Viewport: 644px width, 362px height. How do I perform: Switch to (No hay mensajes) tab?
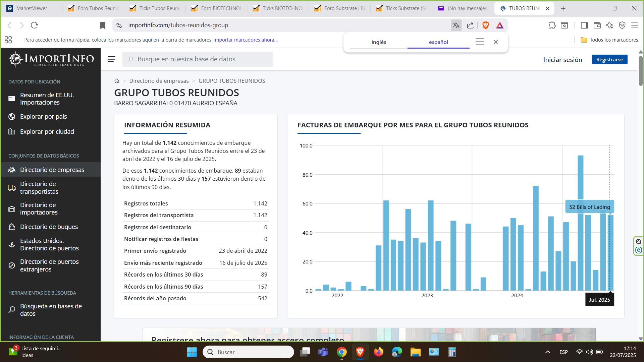point(463,8)
